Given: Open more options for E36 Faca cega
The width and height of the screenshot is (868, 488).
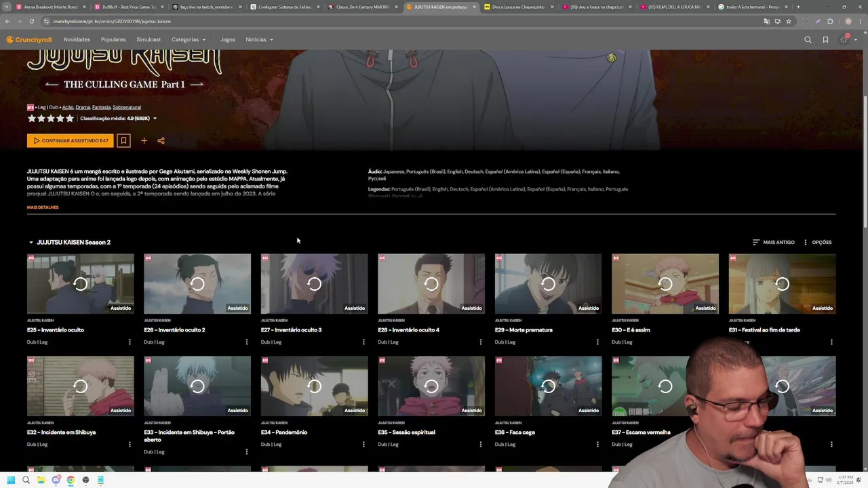Looking at the screenshot, I should click(x=597, y=444).
